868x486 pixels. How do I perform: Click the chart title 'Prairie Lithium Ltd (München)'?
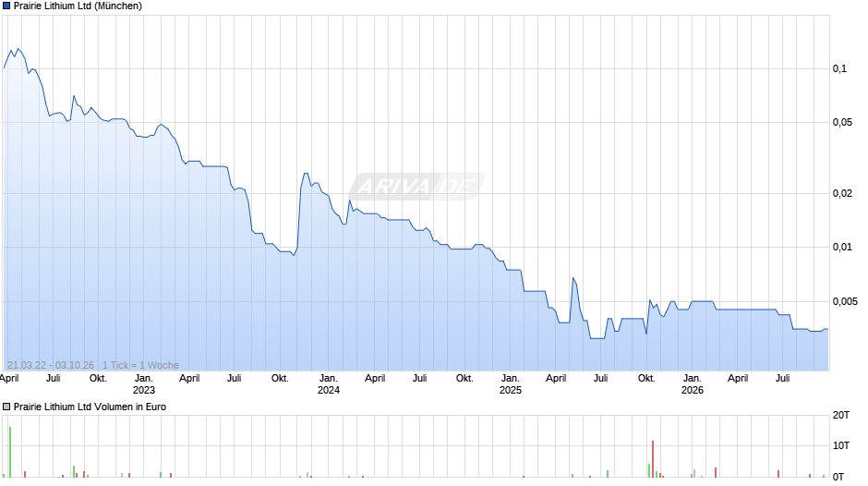pyautogui.click(x=78, y=6)
